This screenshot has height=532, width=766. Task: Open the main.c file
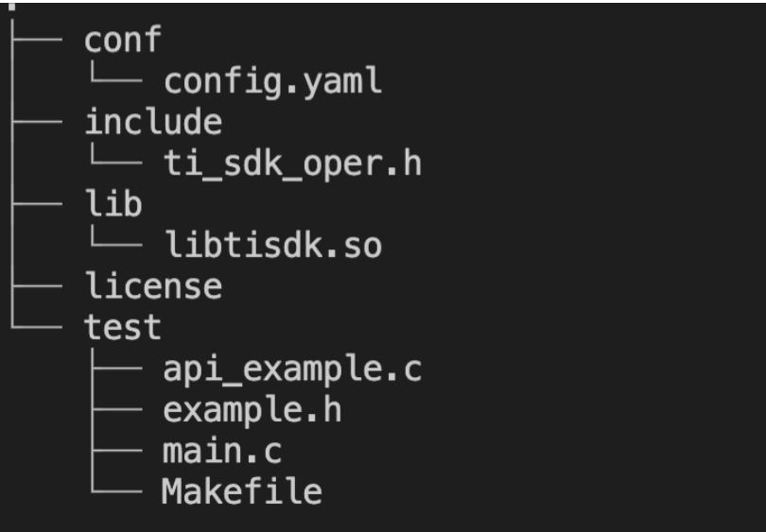click(221, 451)
